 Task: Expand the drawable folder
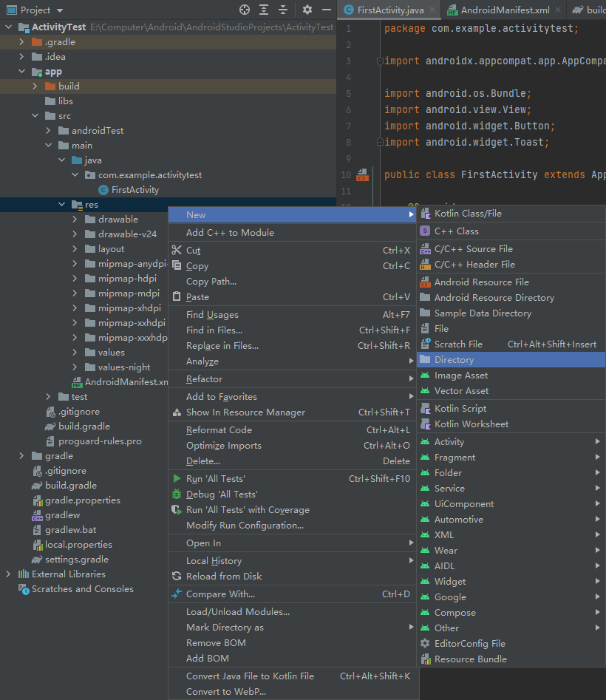75,220
